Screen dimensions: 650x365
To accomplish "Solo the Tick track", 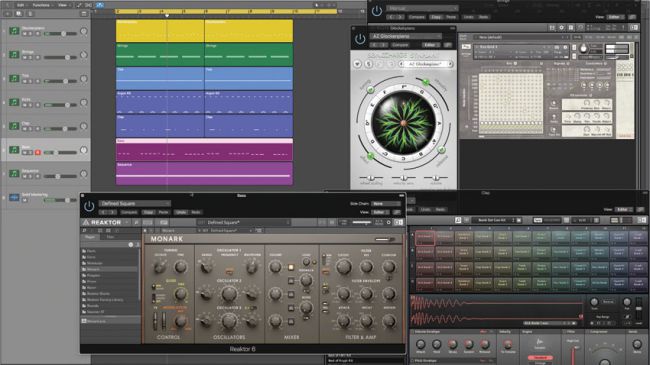I will coord(31,81).
